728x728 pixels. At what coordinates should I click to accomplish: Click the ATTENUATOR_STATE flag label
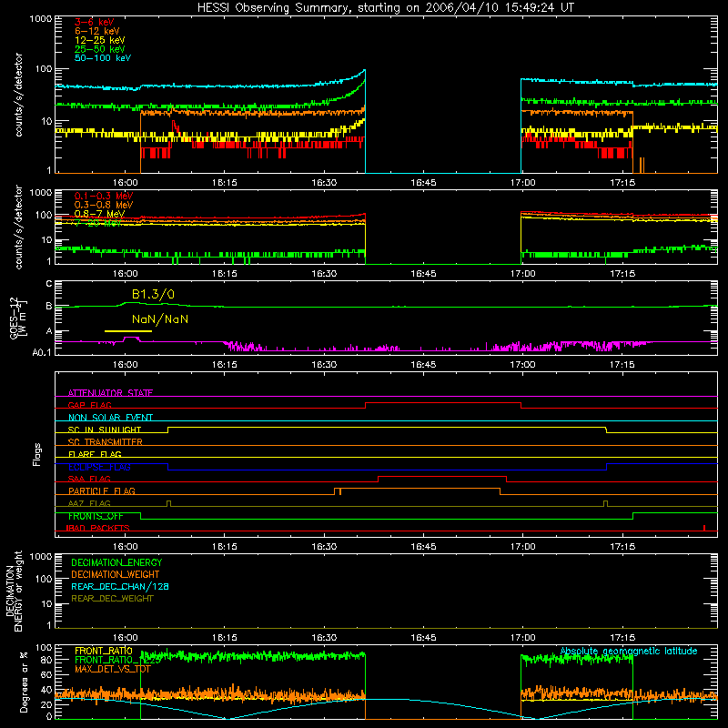click(x=110, y=393)
